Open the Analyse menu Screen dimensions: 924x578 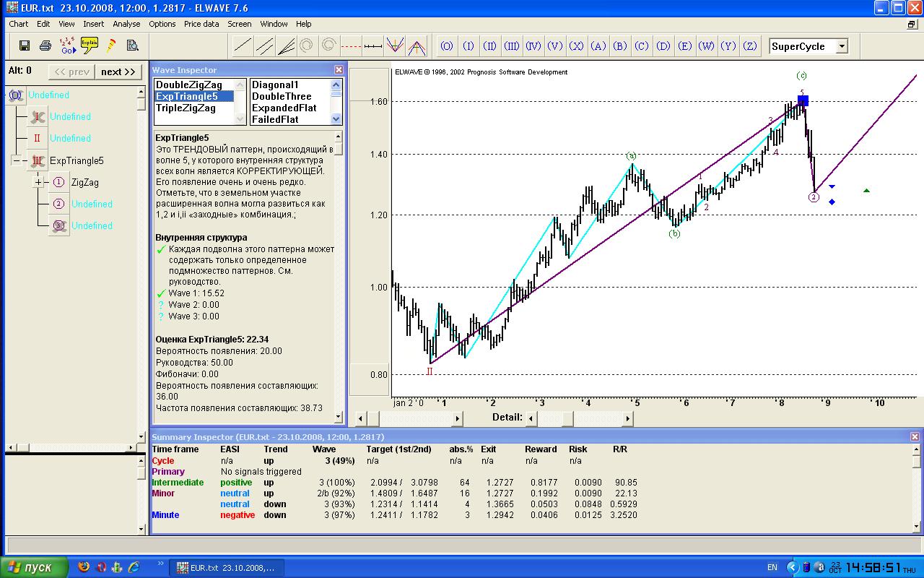coord(126,24)
